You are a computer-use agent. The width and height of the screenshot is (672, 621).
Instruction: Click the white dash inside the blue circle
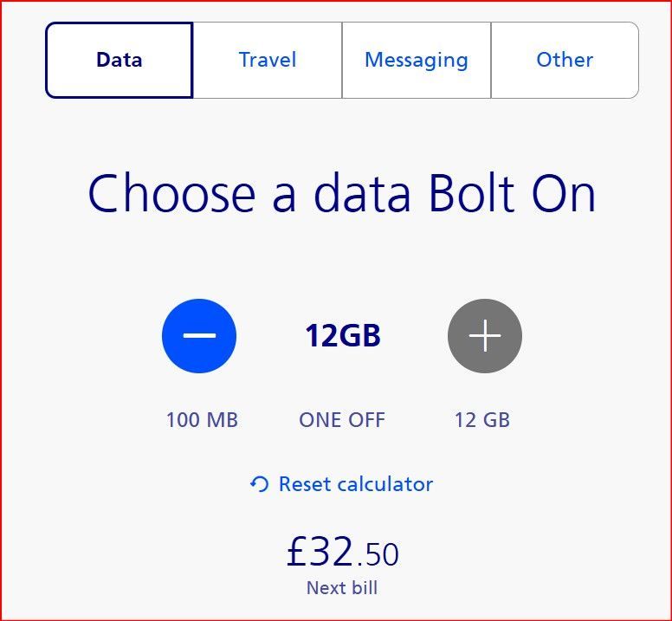199,335
